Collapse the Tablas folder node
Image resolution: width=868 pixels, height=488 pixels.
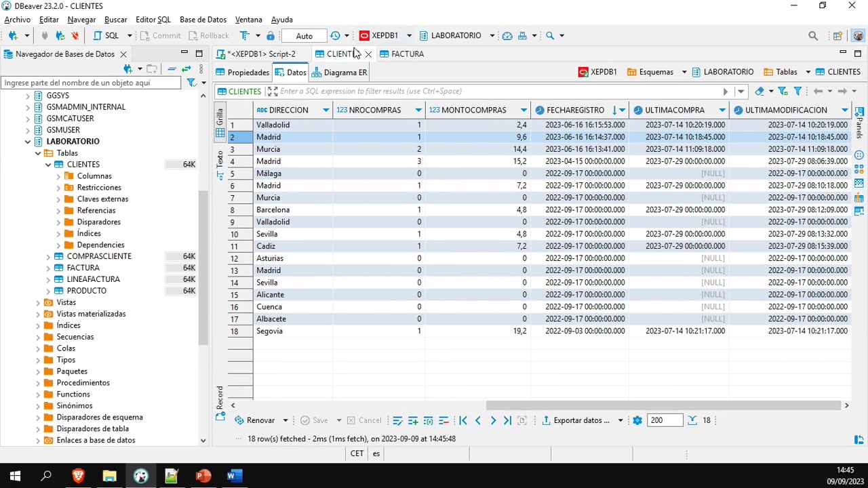point(38,153)
